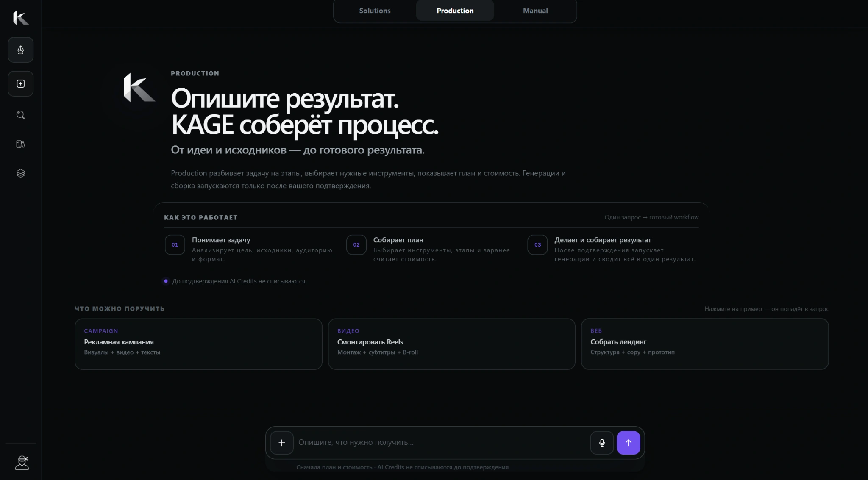Image resolution: width=868 pixels, height=480 pixels.
Task: Open the ninja profile avatar icon
Action: 22,463
